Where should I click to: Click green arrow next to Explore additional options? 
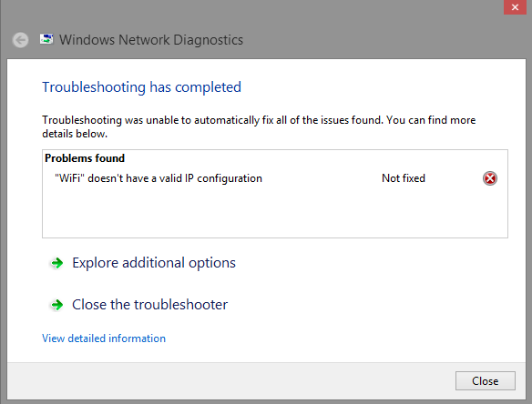(56, 263)
